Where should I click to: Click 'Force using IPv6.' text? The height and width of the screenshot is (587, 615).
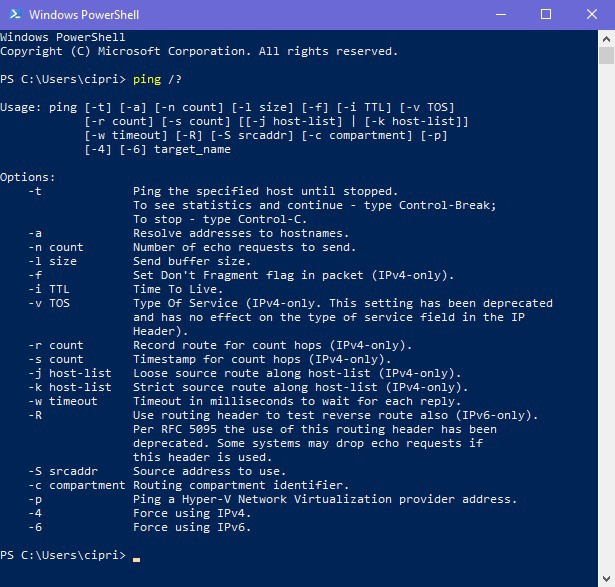(x=192, y=527)
